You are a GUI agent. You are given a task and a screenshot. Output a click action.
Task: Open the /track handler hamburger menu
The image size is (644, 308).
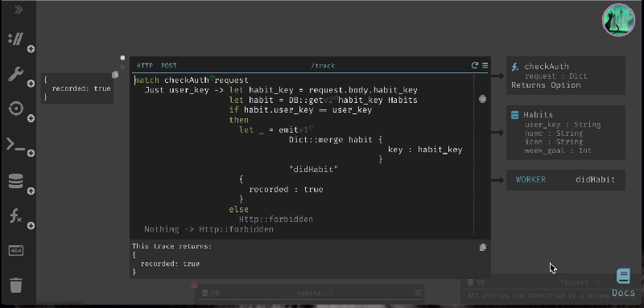coord(485,65)
